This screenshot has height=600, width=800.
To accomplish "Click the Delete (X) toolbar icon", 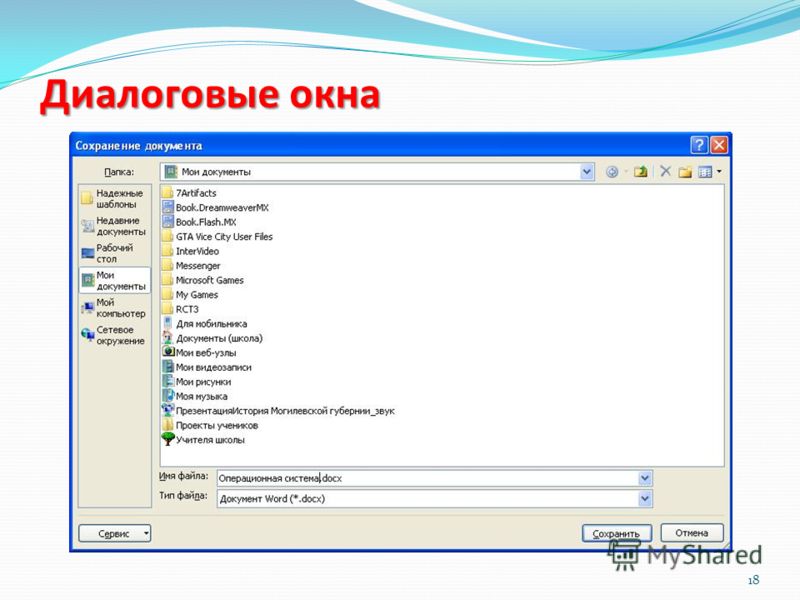I will [665, 171].
